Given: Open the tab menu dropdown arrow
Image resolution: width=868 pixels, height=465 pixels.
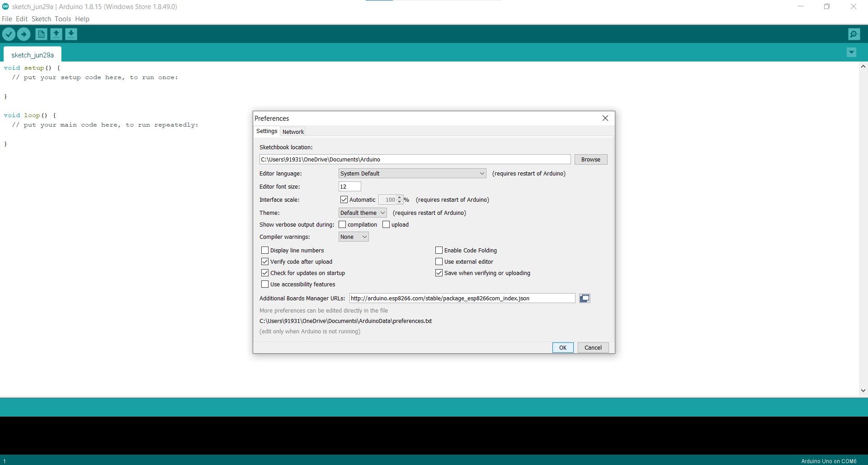Looking at the screenshot, I should tap(851, 52).
